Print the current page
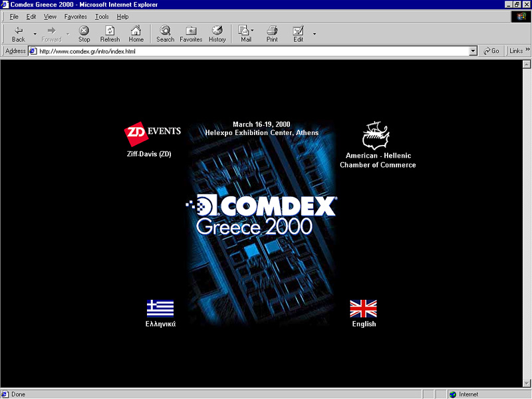The image size is (532, 399). pos(272,34)
